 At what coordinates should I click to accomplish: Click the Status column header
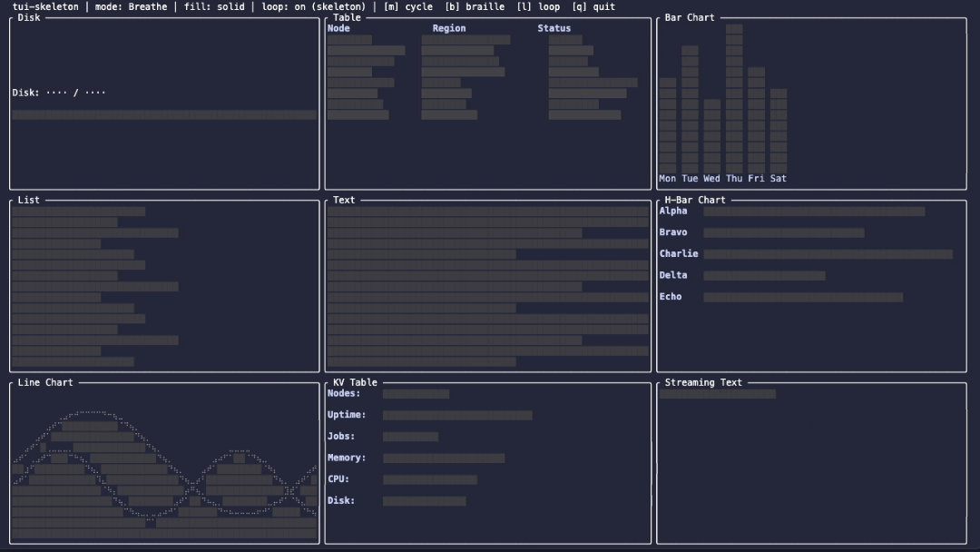coord(554,28)
